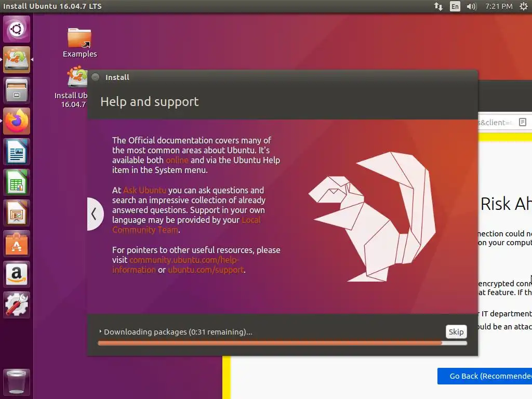The height and width of the screenshot is (399, 532).
Task: Click Firefox reader view icon in address bar
Action: coord(523,122)
